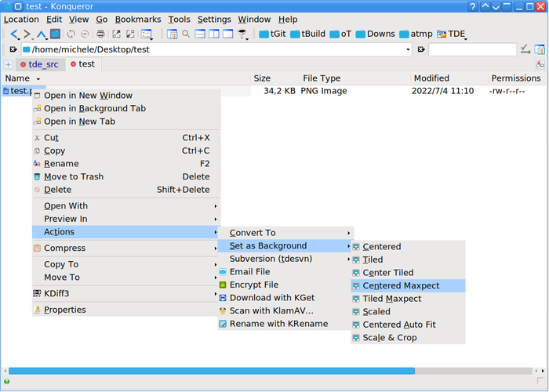Go back with the Back arrow
Image resolution: width=549 pixels, height=392 pixels.
(14, 34)
